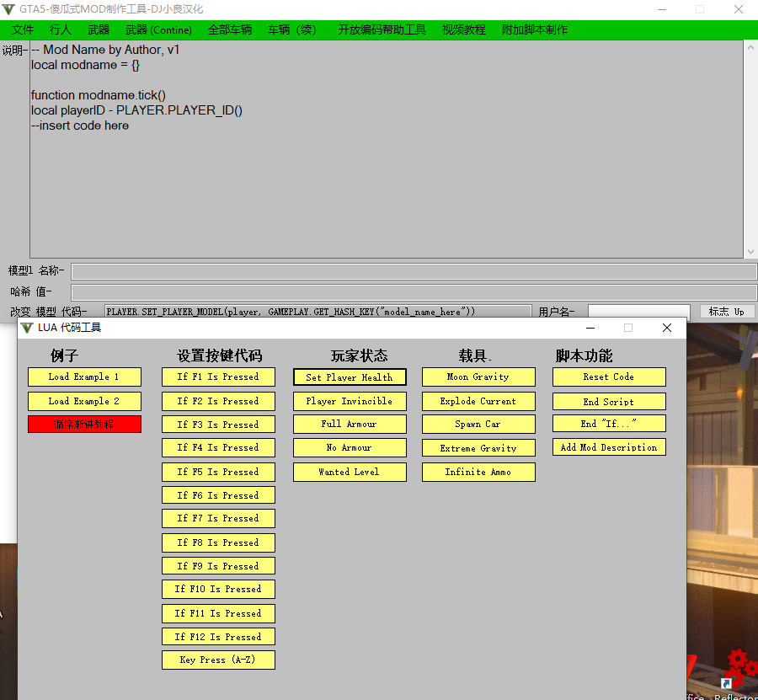Click the red tutorial button under examples
Viewport: 758px width, 700px height.
(84, 425)
